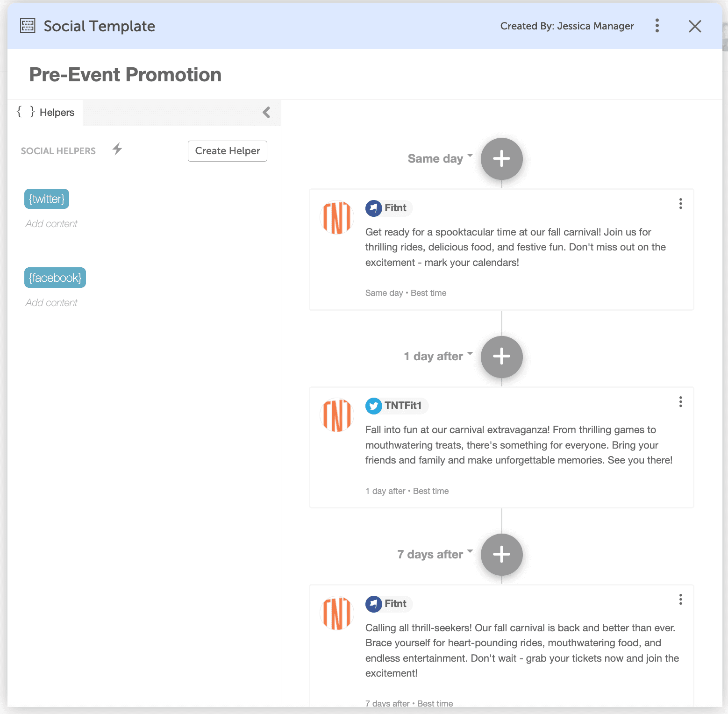Image resolution: width=728 pixels, height=714 pixels.
Task: Click the {facebook} helper tag
Action: point(55,278)
